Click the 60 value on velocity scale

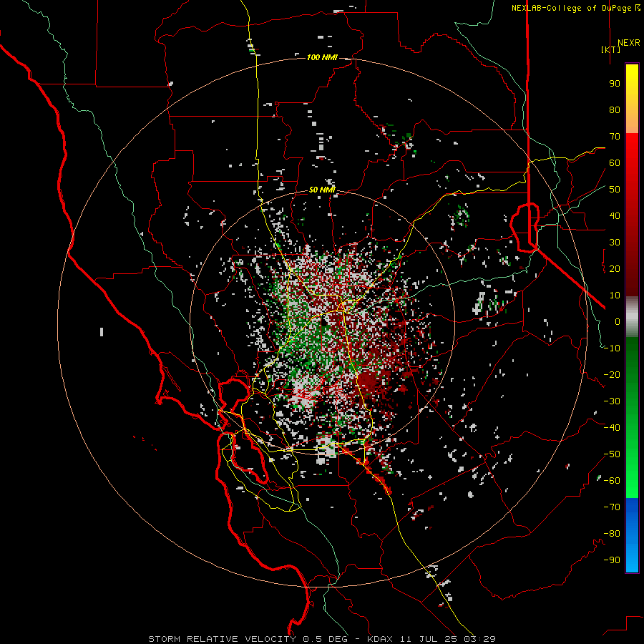point(615,163)
